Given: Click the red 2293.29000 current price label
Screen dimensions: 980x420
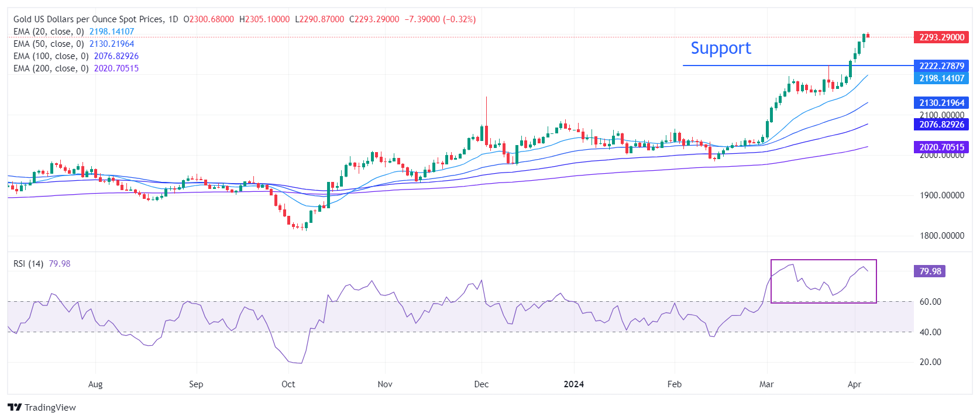Looking at the screenshot, I should click(x=941, y=37).
